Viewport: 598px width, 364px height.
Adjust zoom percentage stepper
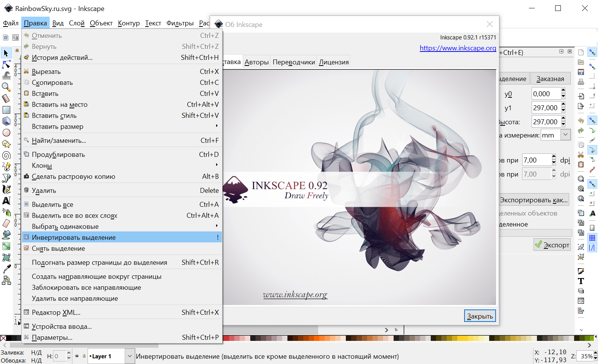point(596,356)
